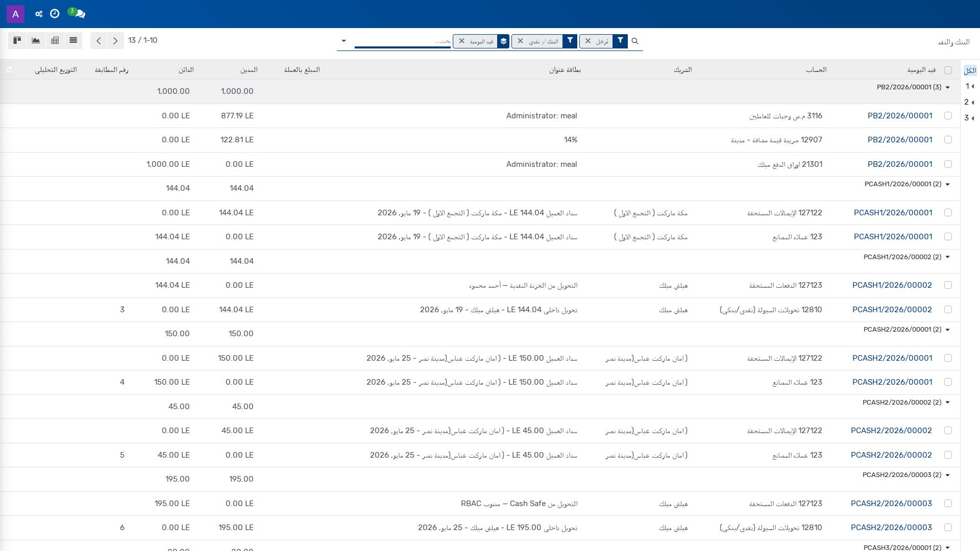
Task: Sort by رقم المطابقة column header
Action: (x=111, y=70)
